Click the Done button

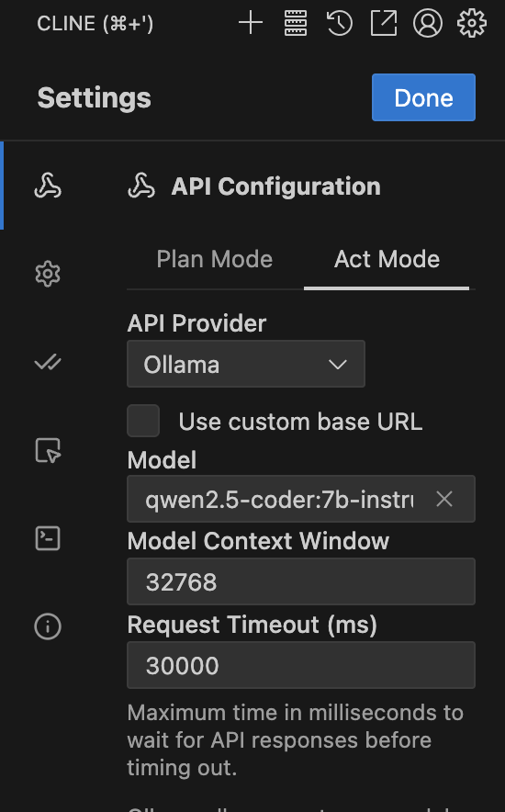tap(423, 97)
